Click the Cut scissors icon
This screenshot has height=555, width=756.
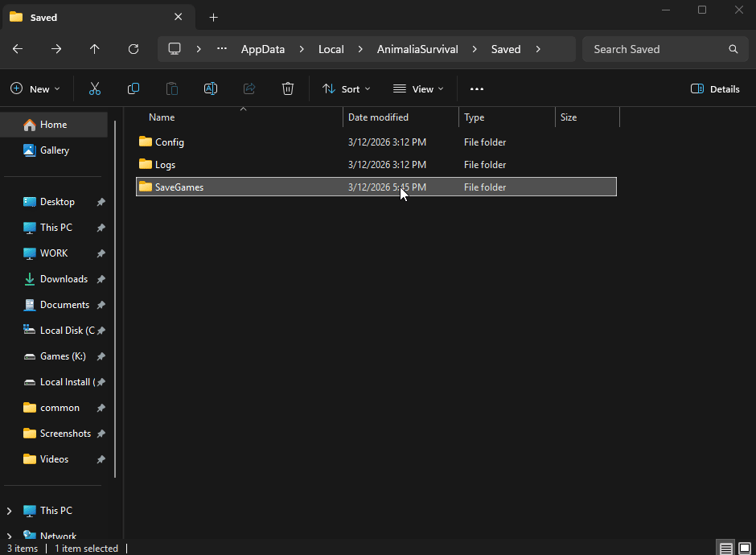point(95,89)
